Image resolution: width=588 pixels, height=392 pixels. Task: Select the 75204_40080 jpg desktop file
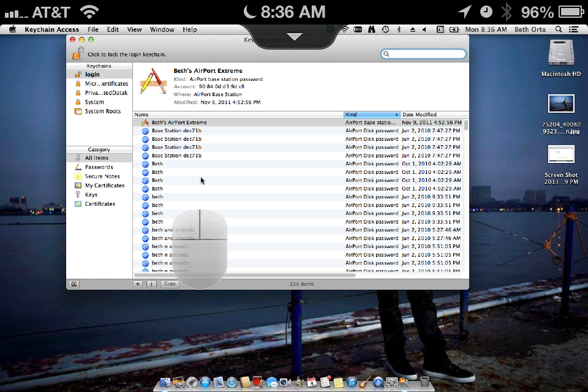pos(561,115)
